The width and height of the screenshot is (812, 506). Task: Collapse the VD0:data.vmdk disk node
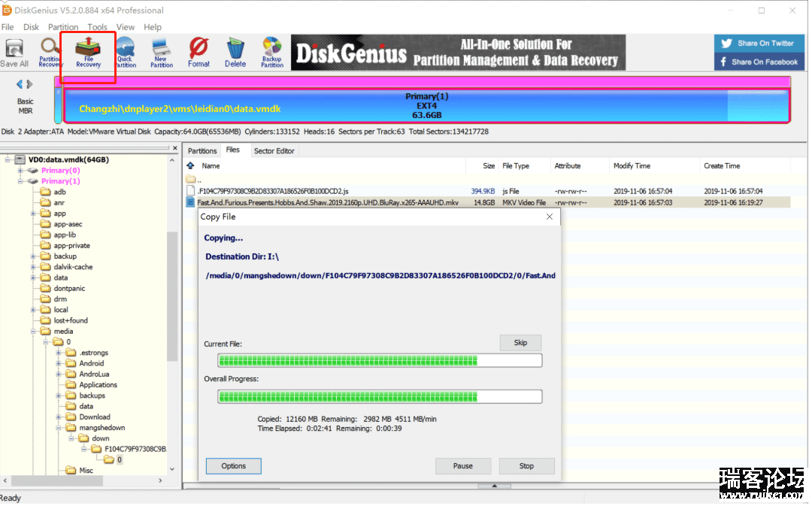point(8,159)
